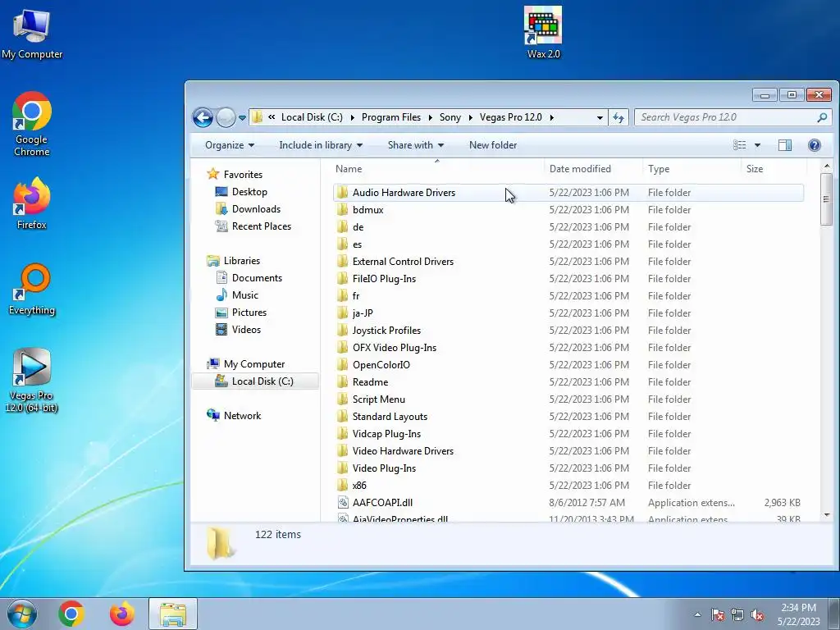Expand the view options dropdown arrow

pos(757,145)
